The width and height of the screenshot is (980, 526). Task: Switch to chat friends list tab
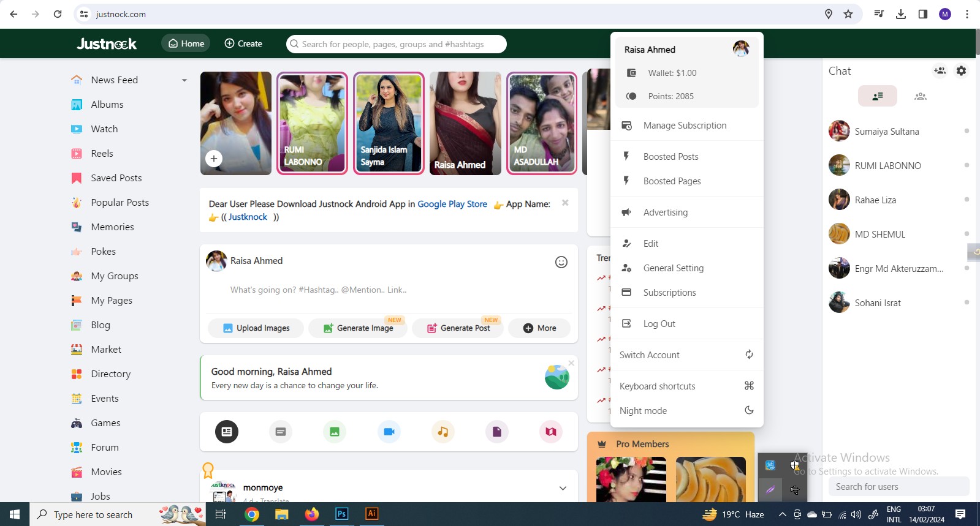pyautogui.click(x=878, y=96)
